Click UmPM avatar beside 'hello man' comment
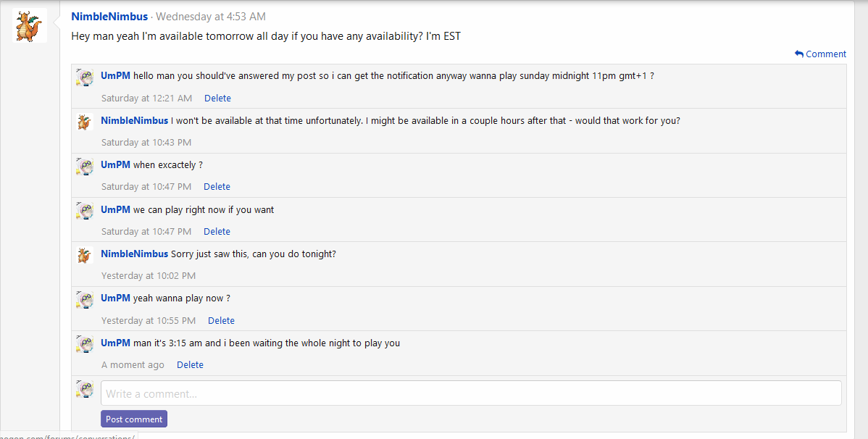 tap(85, 78)
